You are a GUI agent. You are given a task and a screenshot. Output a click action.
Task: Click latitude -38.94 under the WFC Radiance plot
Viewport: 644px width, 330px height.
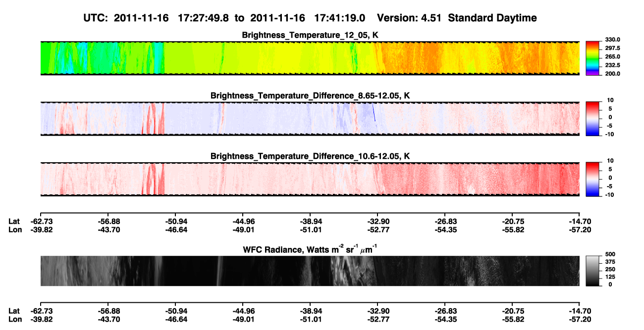click(310, 311)
